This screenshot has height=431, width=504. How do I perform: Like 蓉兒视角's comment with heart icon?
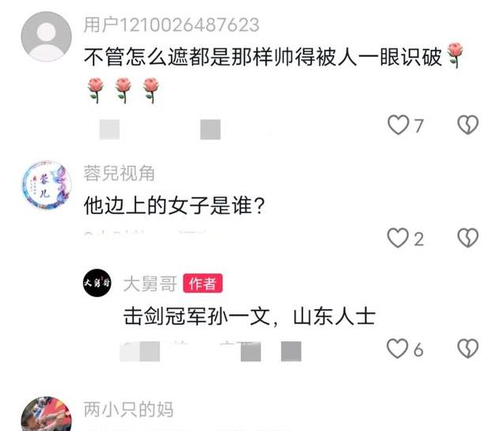398,238
